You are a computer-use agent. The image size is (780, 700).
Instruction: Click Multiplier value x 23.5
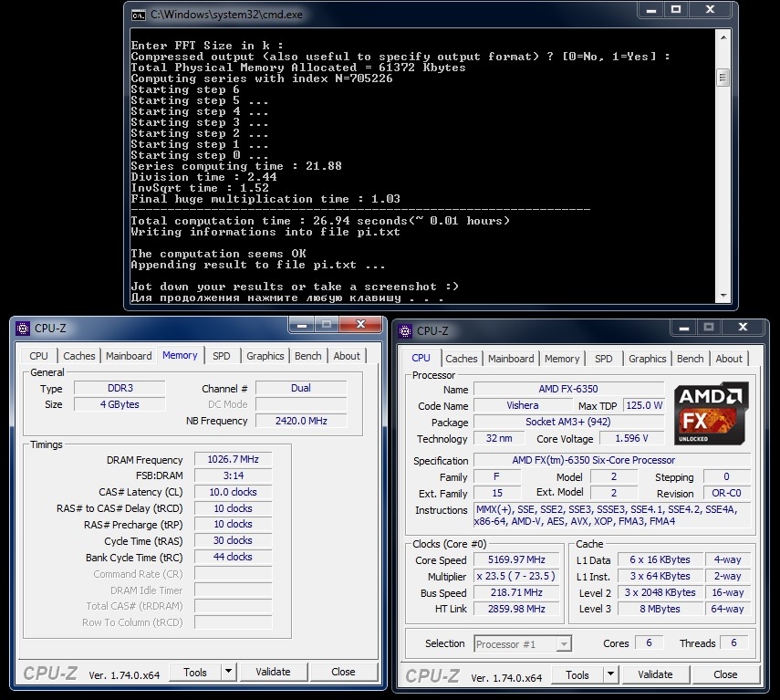516,576
